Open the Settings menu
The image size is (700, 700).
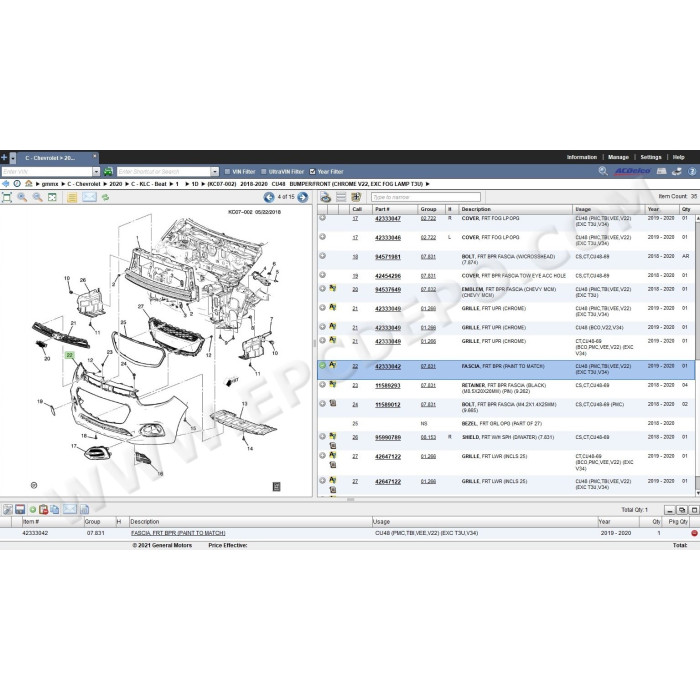coord(651,157)
